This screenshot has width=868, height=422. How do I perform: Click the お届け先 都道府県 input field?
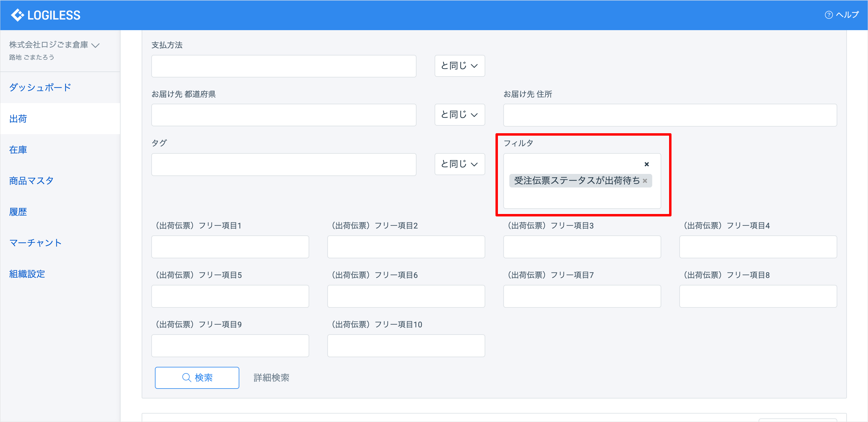point(284,115)
